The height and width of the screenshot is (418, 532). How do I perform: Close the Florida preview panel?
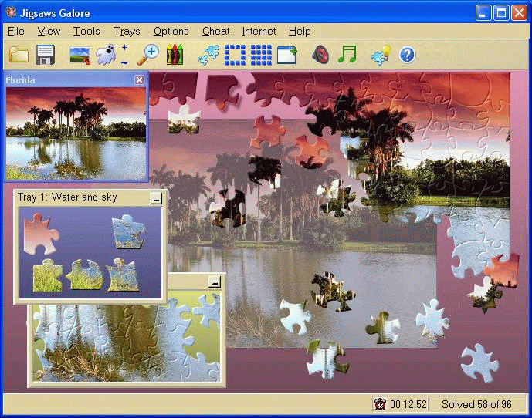pyautogui.click(x=140, y=79)
